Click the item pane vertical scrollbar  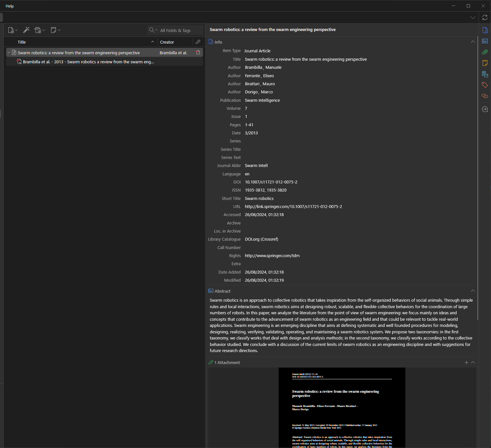pos(477,178)
